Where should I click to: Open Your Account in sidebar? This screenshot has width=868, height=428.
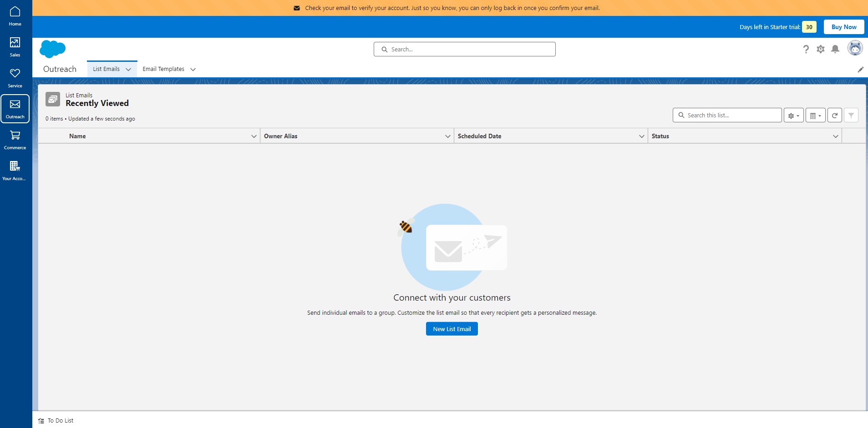pyautogui.click(x=15, y=171)
